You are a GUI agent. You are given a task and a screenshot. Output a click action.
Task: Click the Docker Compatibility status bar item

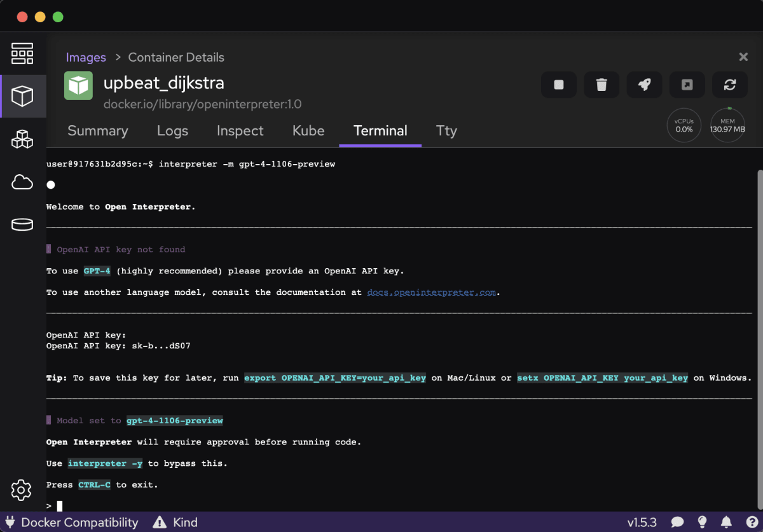pyautogui.click(x=71, y=522)
